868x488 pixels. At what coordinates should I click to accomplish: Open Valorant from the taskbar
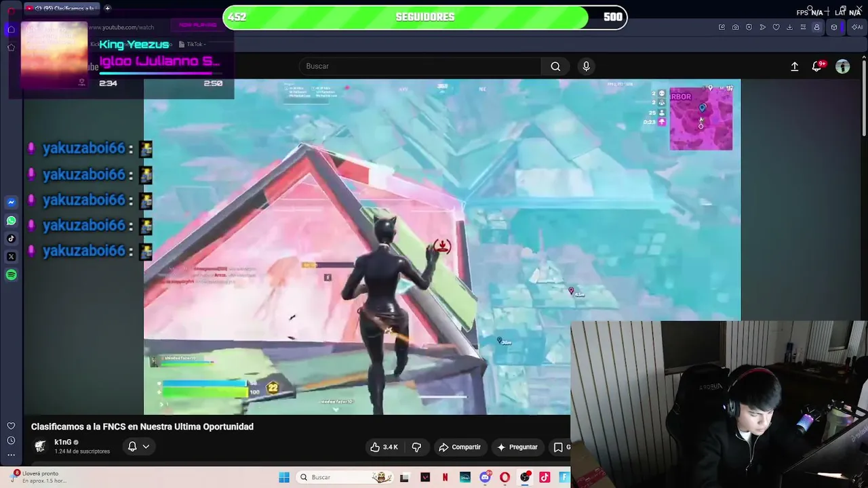point(425,477)
